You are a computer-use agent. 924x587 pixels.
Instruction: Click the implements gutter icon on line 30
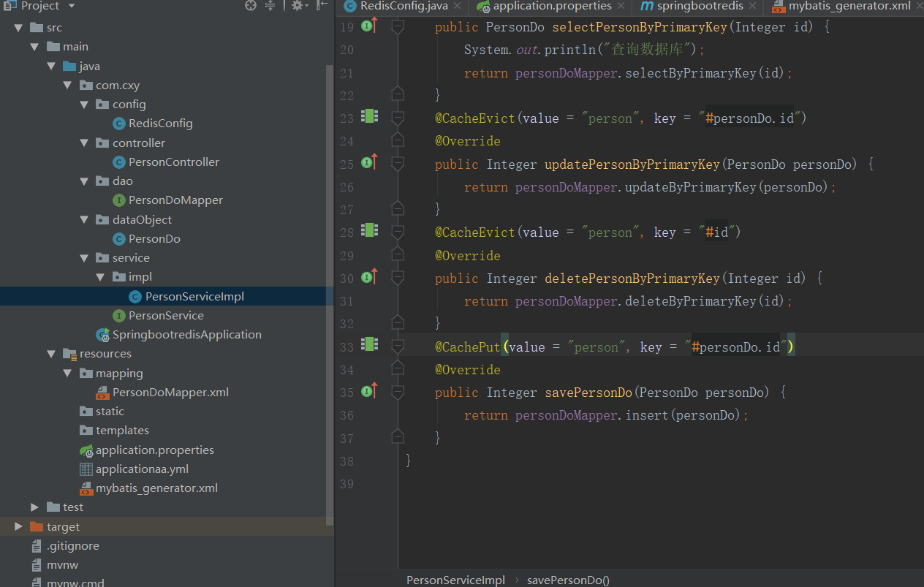[368, 278]
